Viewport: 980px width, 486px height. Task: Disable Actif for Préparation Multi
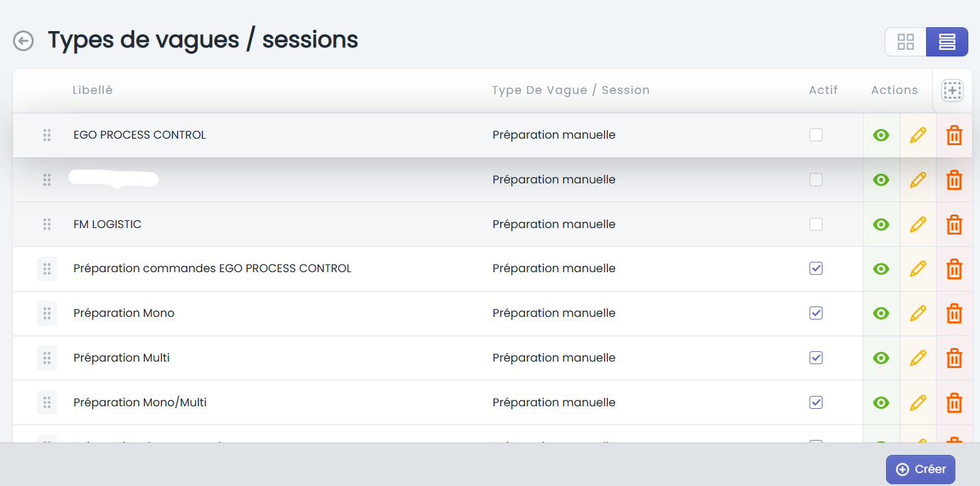(816, 358)
